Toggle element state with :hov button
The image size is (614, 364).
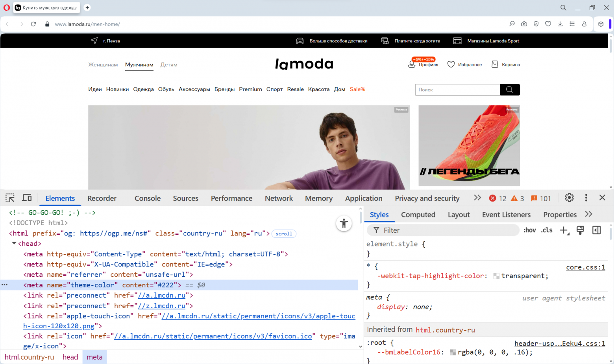[529, 230]
